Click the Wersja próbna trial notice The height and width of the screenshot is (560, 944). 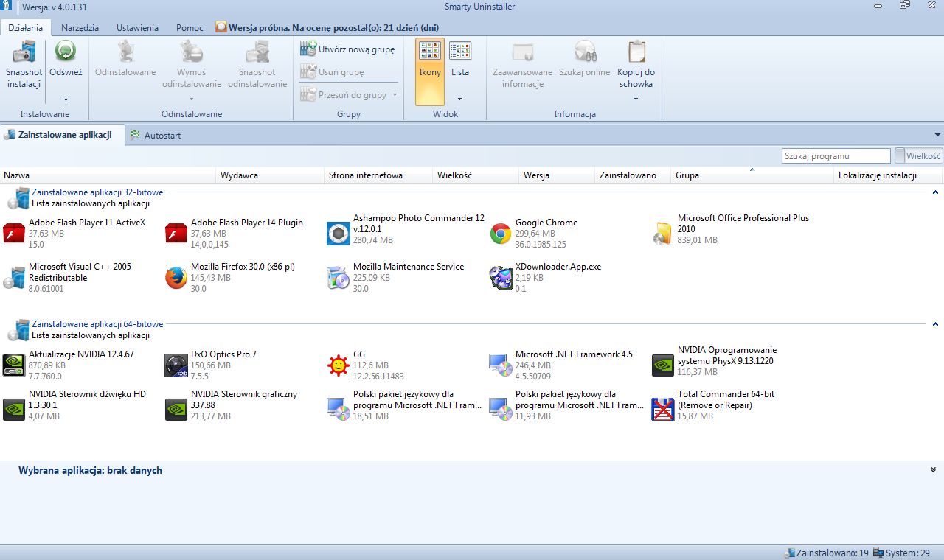(x=327, y=28)
